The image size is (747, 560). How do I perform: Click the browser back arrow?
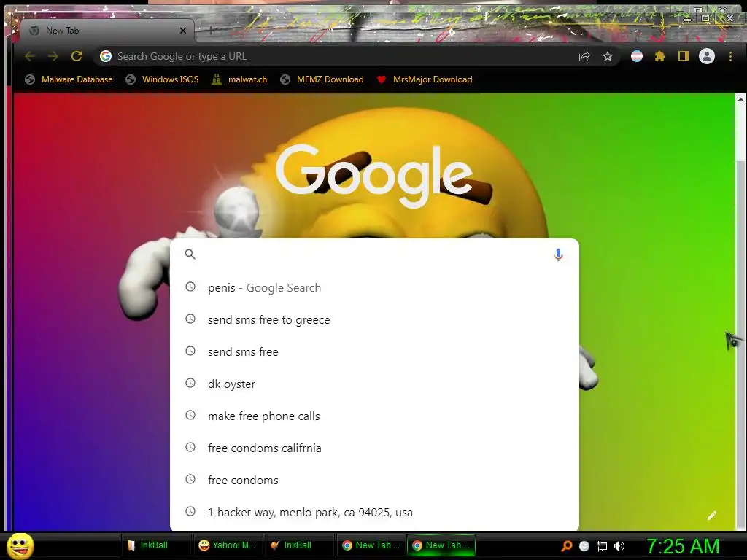[30, 56]
